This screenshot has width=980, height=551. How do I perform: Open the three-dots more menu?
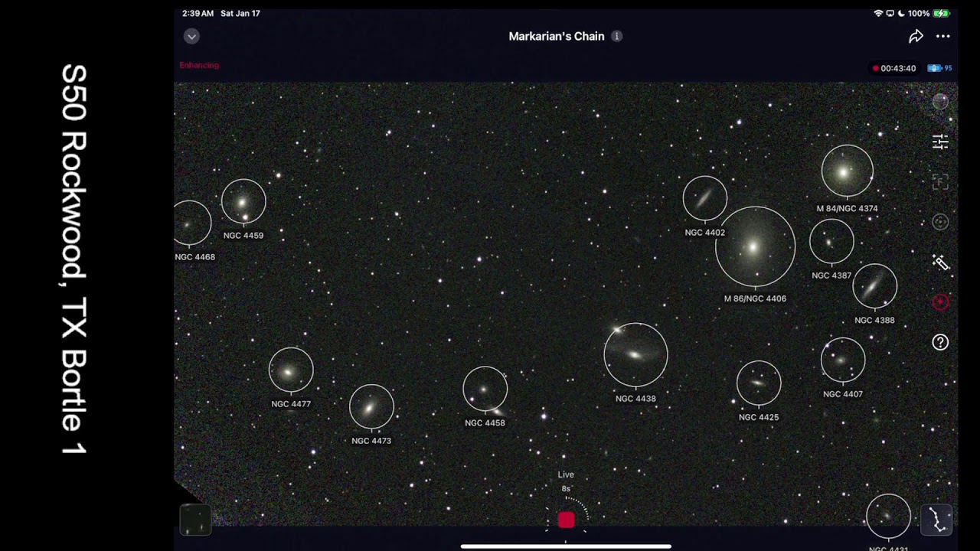point(942,36)
